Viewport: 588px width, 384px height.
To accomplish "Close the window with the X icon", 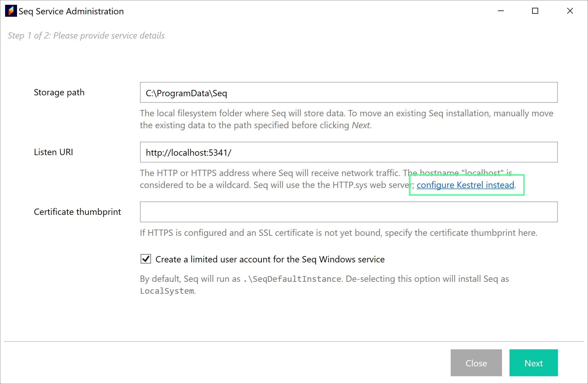I will [570, 11].
